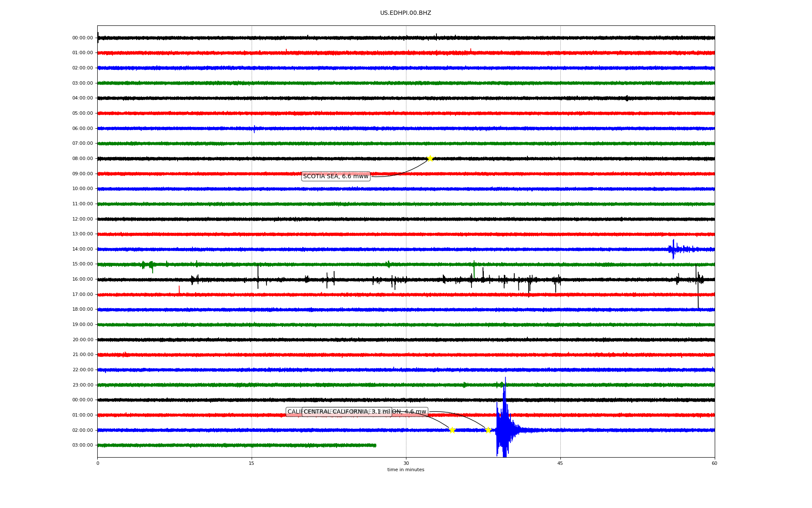Click the 11:00:00 trace label

pyautogui.click(x=82, y=204)
